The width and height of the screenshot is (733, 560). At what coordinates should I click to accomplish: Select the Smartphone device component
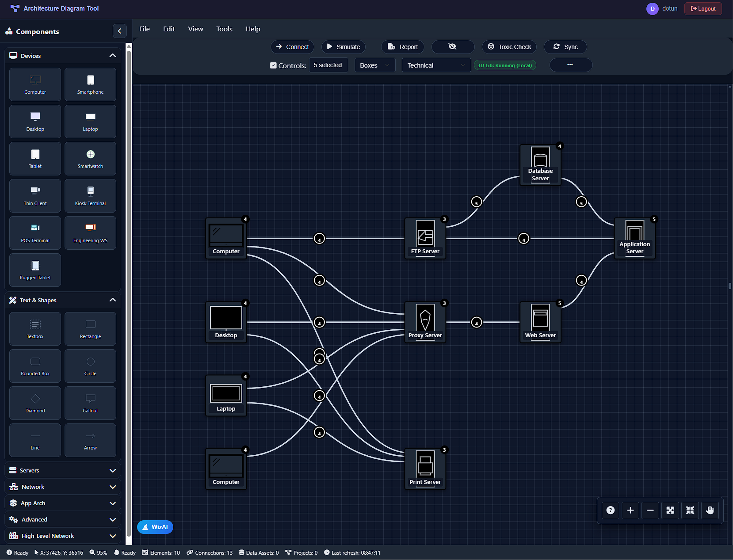(x=90, y=84)
